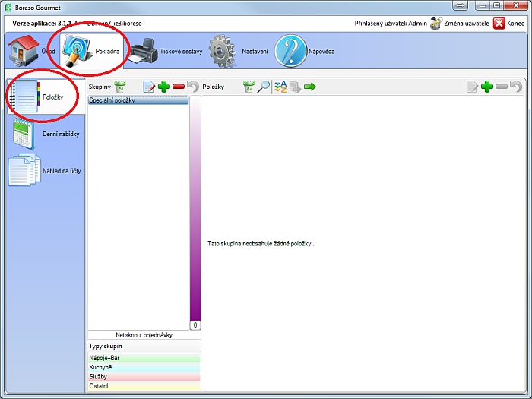Add new item with right-side green plus
The width and height of the screenshot is (532, 399).
487,87
